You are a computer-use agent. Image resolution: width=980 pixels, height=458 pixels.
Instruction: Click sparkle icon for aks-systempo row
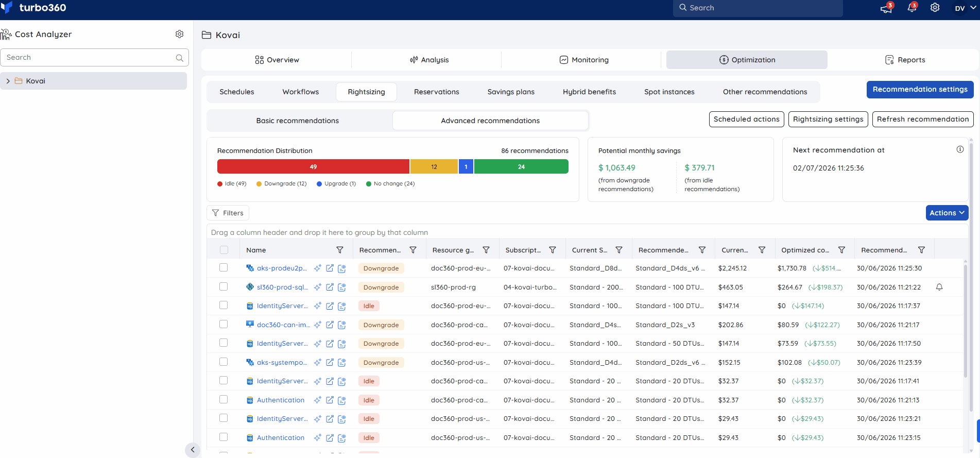tap(318, 363)
